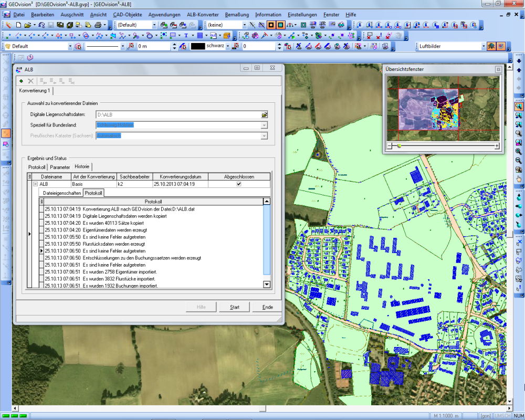Viewport: 525px width, 420px height.
Task: Open the CAD-Objekte menu
Action: click(x=127, y=15)
